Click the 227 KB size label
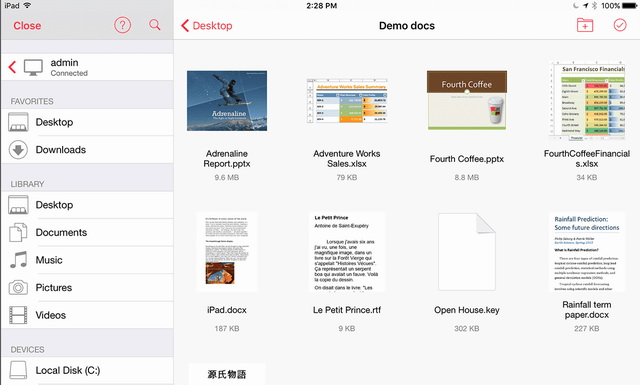Screen dimensions: 640x385 tap(587, 329)
